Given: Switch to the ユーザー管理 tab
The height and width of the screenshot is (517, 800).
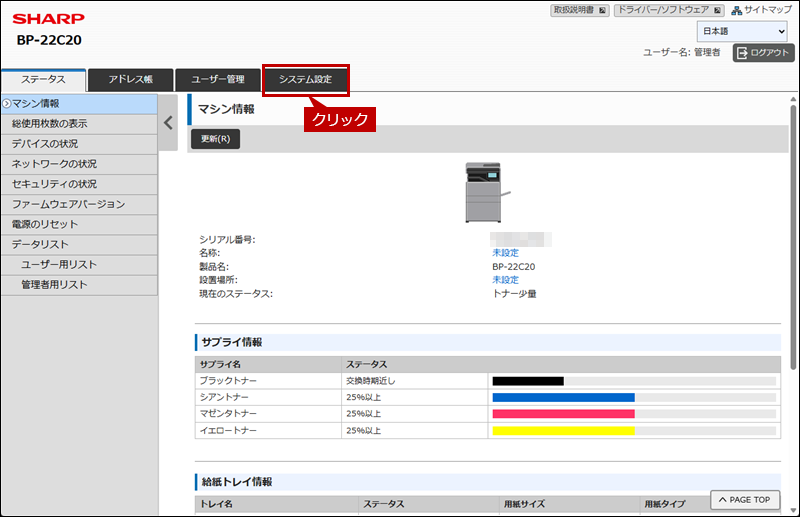Looking at the screenshot, I should click(218, 80).
